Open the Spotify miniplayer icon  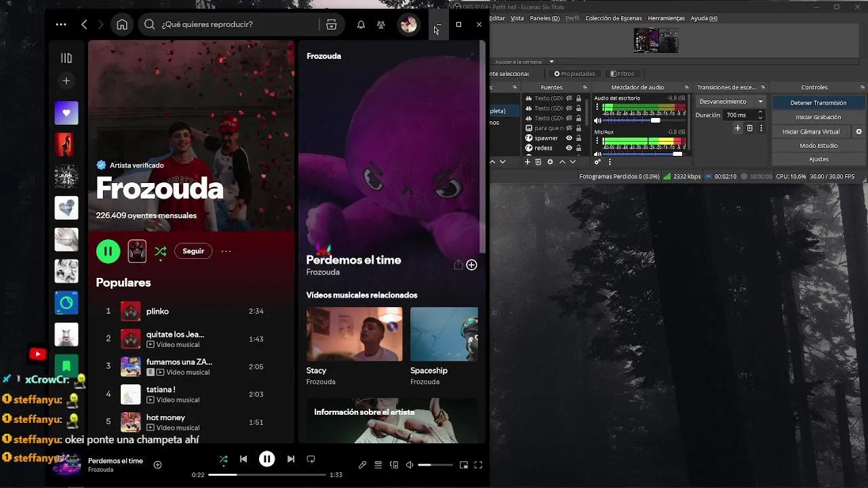464,465
